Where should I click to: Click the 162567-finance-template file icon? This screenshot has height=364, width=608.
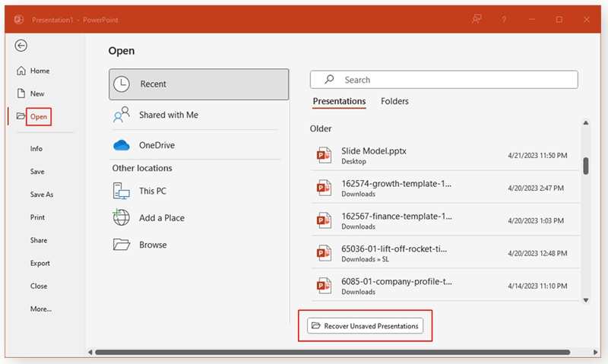pos(324,220)
